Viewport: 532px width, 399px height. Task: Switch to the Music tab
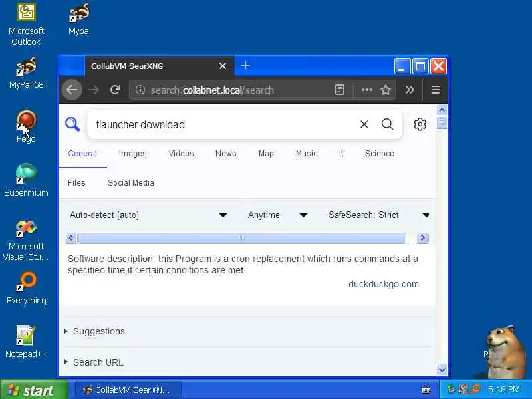pyautogui.click(x=307, y=154)
